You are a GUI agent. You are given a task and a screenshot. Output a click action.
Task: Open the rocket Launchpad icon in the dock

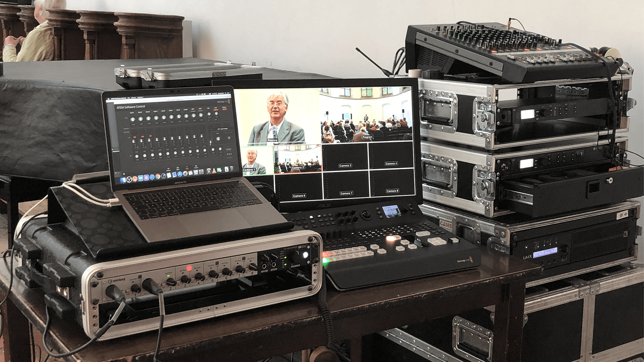click(185, 173)
